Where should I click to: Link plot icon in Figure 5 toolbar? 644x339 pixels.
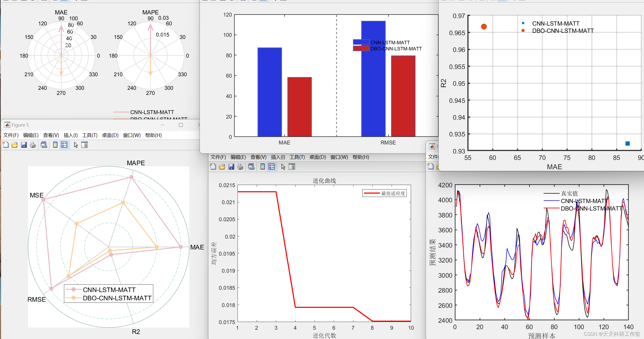pyautogui.click(x=44, y=145)
